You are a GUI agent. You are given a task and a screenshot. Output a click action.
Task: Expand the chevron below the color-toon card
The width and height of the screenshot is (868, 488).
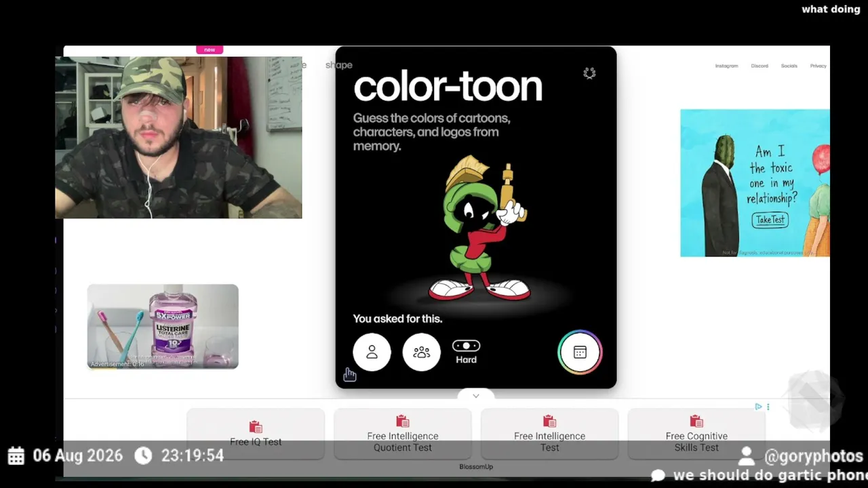click(476, 396)
